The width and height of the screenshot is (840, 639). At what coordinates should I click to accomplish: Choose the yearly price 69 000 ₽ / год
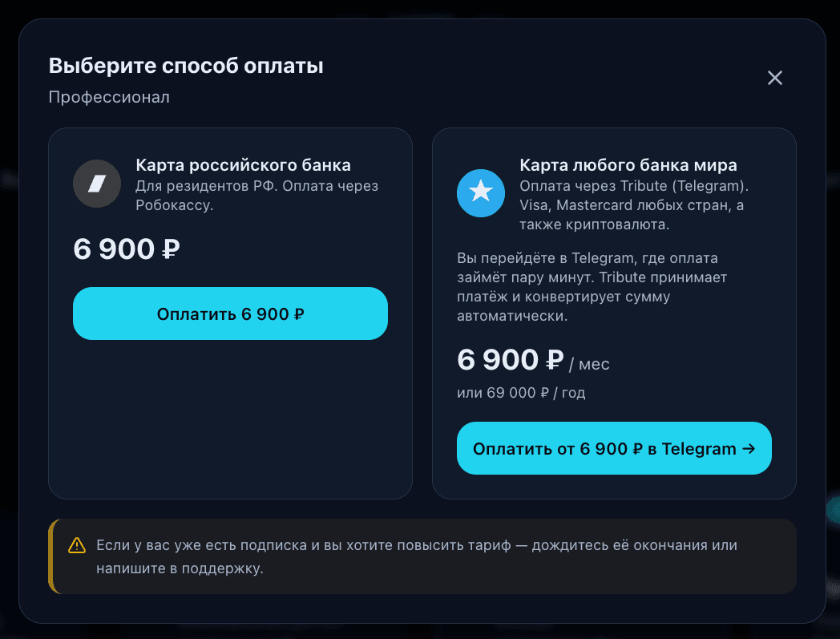[x=521, y=393]
